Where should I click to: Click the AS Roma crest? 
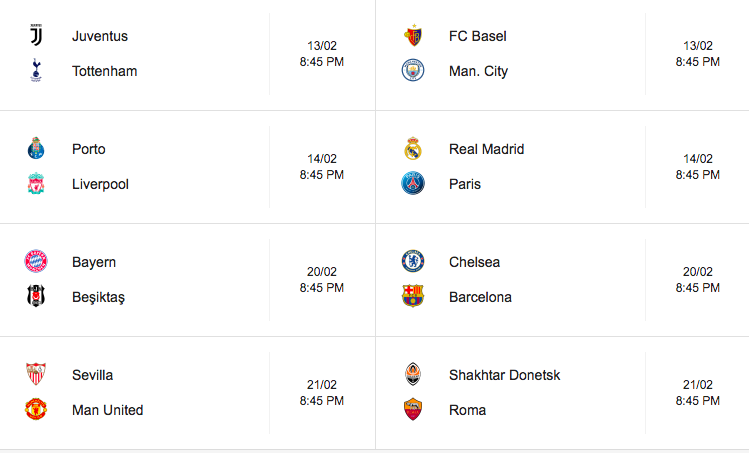coord(413,410)
